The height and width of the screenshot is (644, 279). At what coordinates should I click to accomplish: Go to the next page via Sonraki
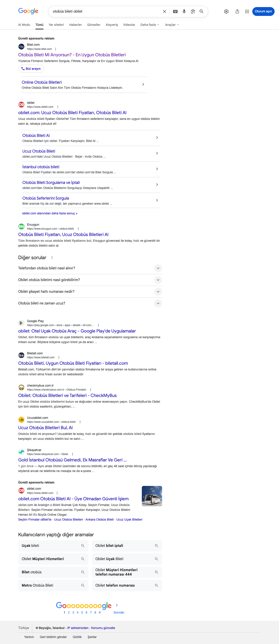[x=119, y=612]
